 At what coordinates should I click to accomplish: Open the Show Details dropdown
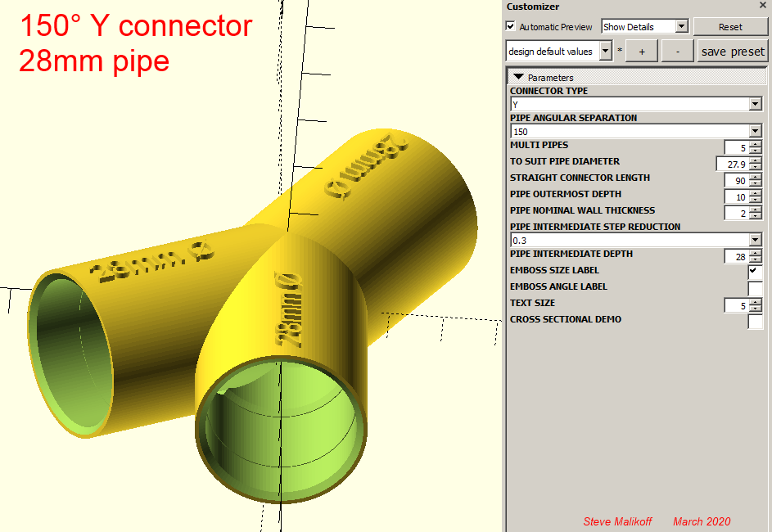pos(681,27)
